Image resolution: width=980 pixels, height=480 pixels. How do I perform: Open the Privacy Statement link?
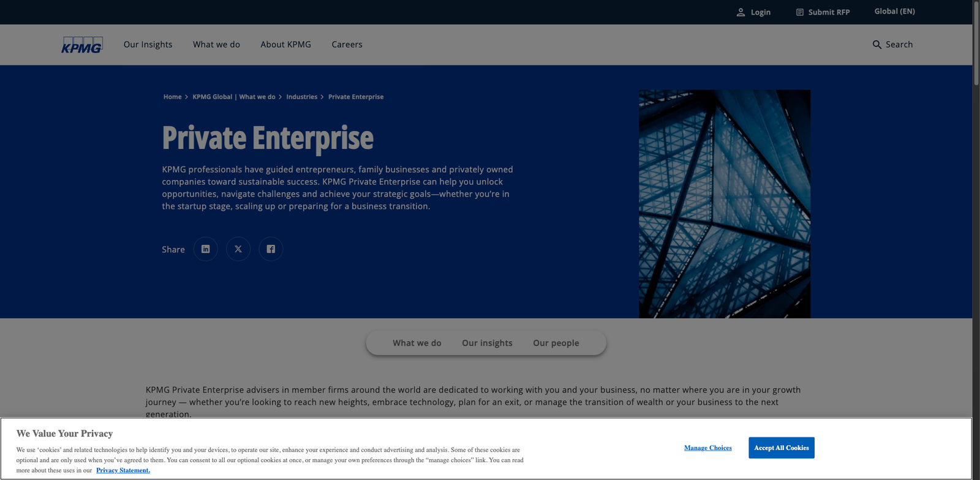coord(123,470)
